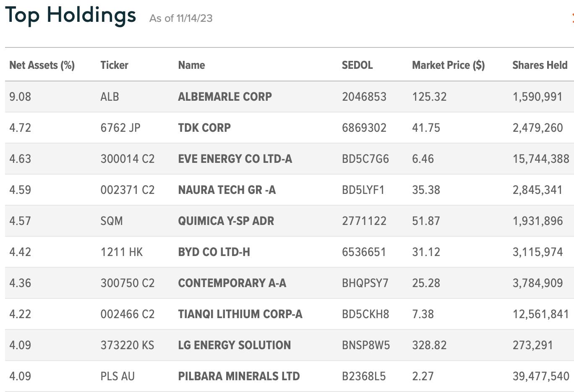
Task: Open PILBARA MINERALS LTD holding
Action: pyautogui.click(x=239, y=376)
